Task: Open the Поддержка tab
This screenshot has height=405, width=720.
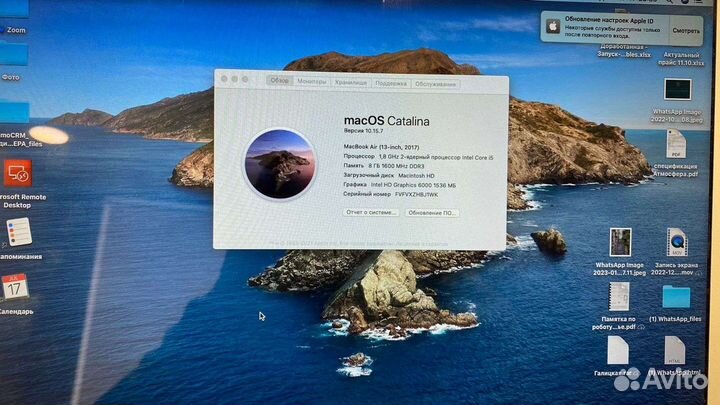Action: pyautogui.click(x=391, y=84)
